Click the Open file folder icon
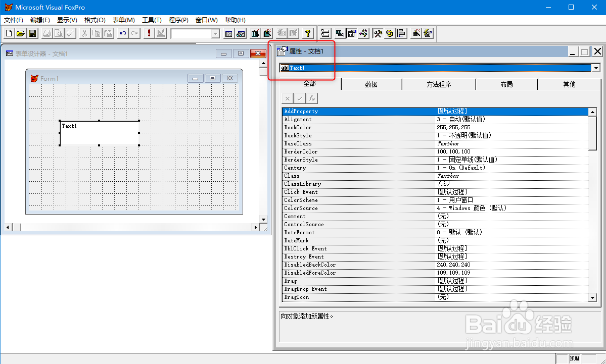 21,34
